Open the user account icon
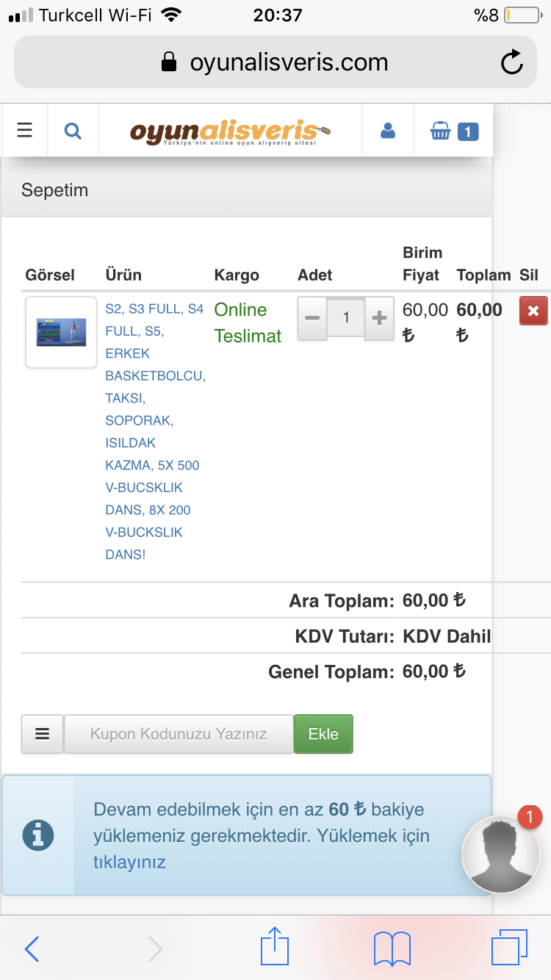The height and width of the screenshot is (980, 551). click(x=388, y=131)
